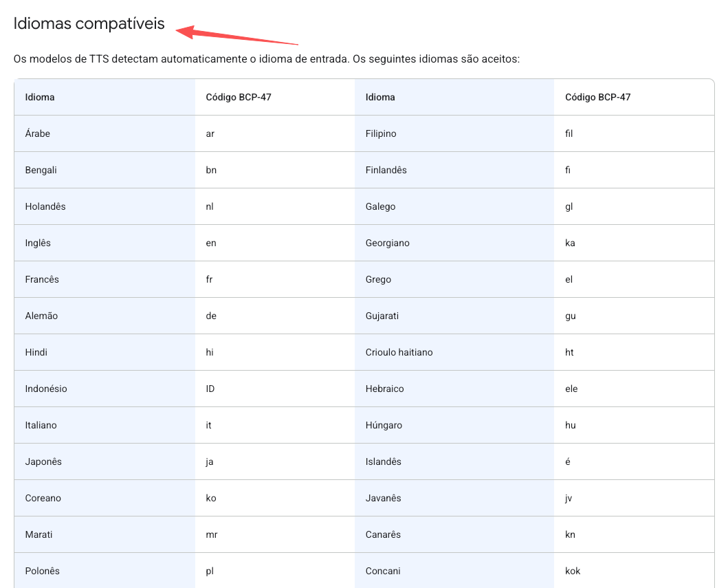728x588 pixels.
Task: Select the 'it' code cell
Action: (275, 426)
